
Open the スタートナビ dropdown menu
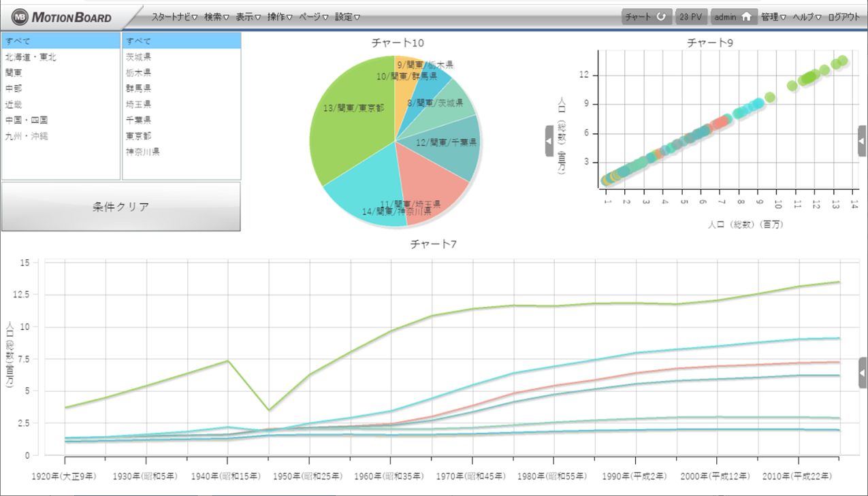174,17
